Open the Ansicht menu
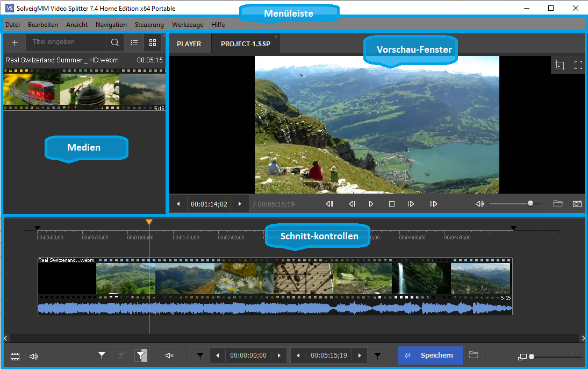The image size is (588, 370). coord(77,25)
